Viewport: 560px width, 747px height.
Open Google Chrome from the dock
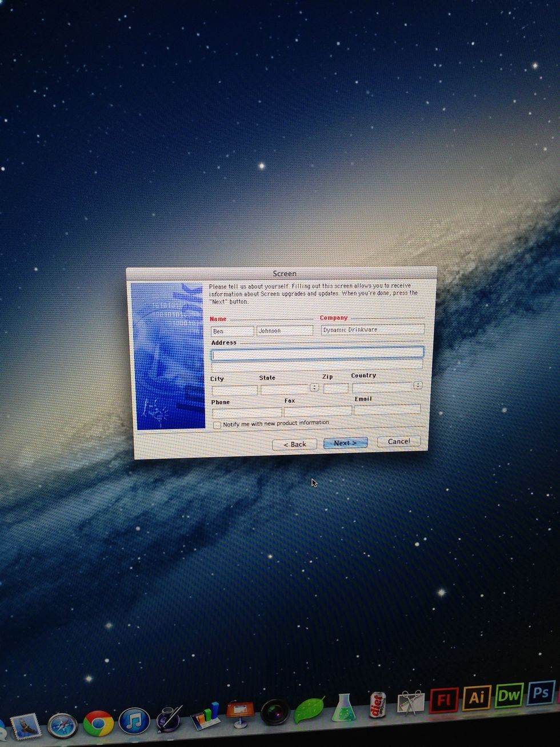tap(98, 723)
